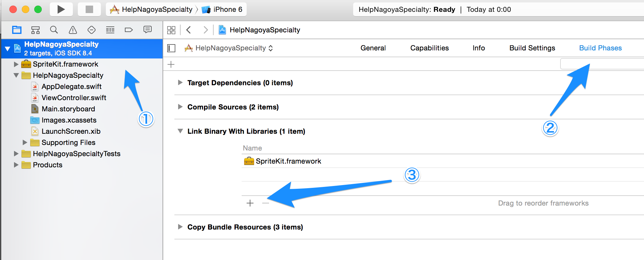Expand the Supporting Files folder
The height and width of the screenshot is (260, 644).
point(25,142)
